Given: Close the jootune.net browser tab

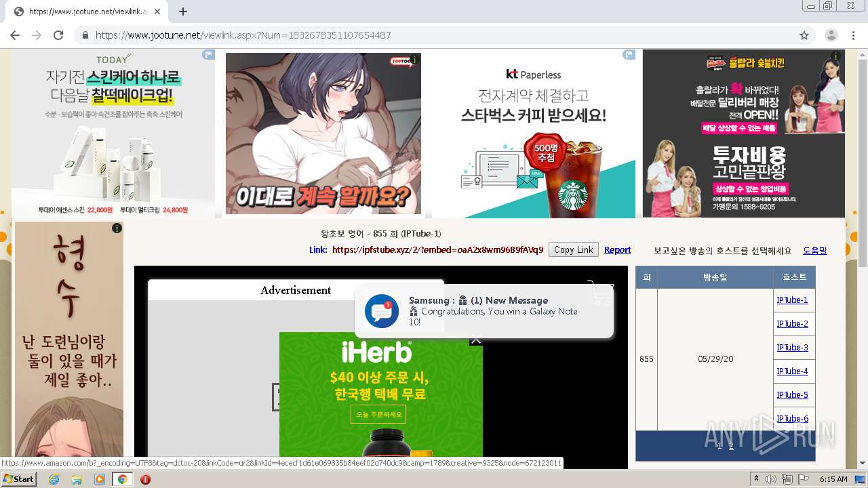Looking at the screenshot, I should pos(158,12).
